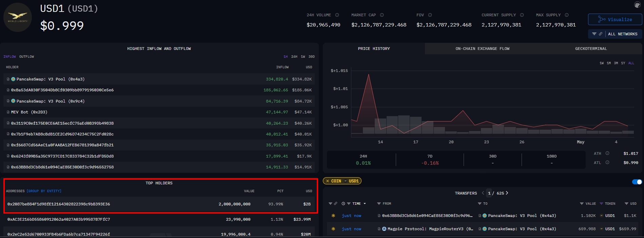Image resolution: width=644 pixels, height=238 pixels.
Task: Select 1H timeframe for inflow table
Action: point(286,57)
